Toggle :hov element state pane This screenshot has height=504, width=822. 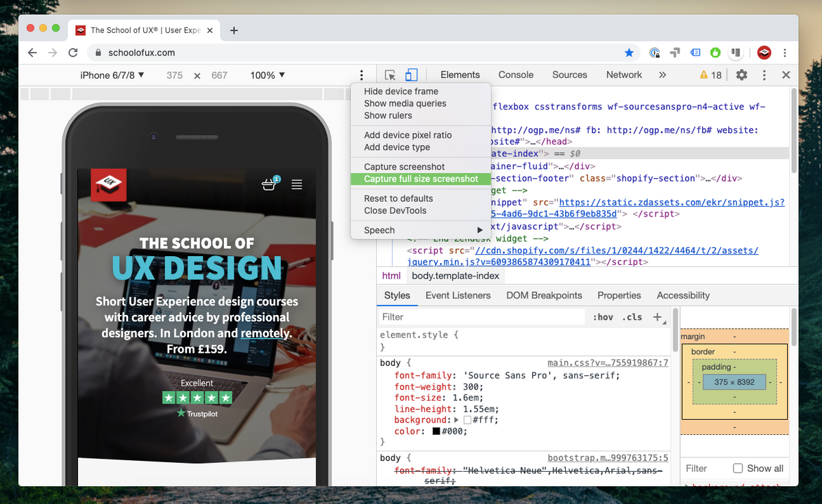[603, 317]
